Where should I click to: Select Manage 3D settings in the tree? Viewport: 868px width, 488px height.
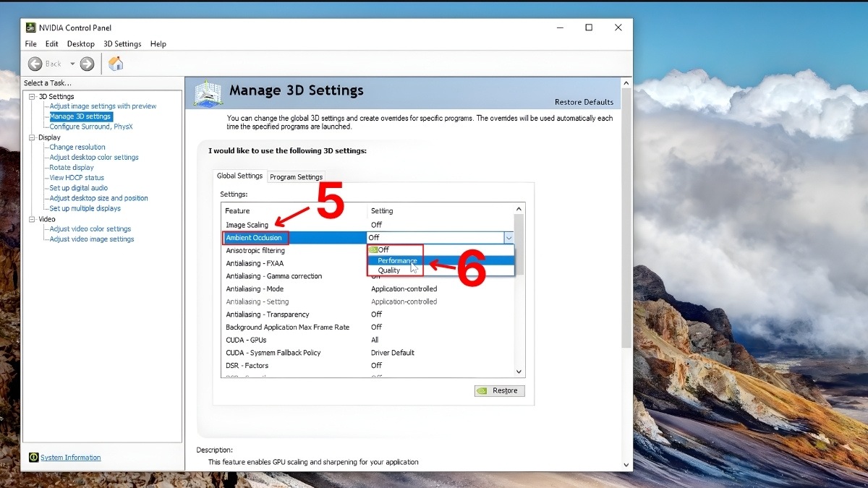click(80, 116)
